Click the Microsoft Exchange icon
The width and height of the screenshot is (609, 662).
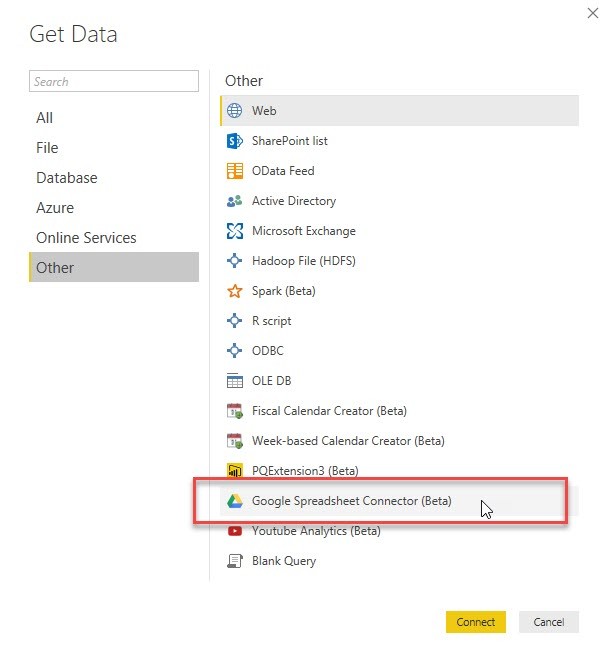pos(234,231)
